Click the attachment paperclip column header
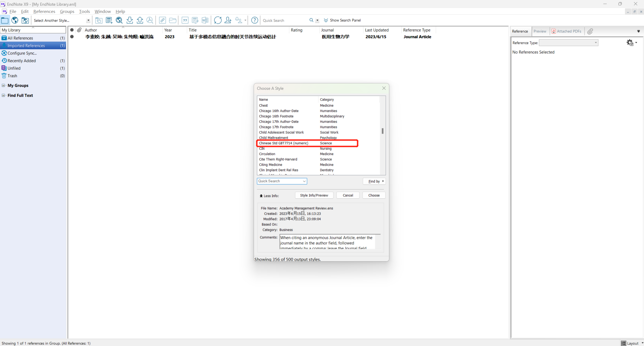The width and height of the screenshot is (644, 346). coord(79,30)
